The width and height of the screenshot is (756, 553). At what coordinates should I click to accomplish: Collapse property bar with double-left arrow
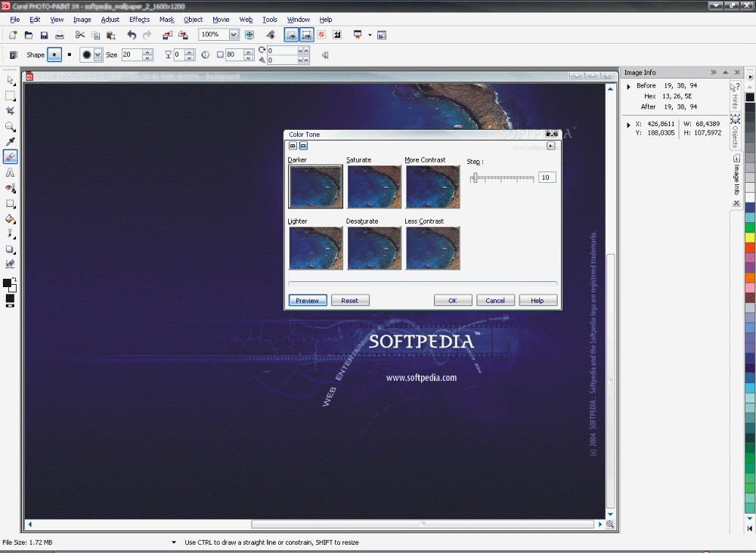tap(325, 55)
